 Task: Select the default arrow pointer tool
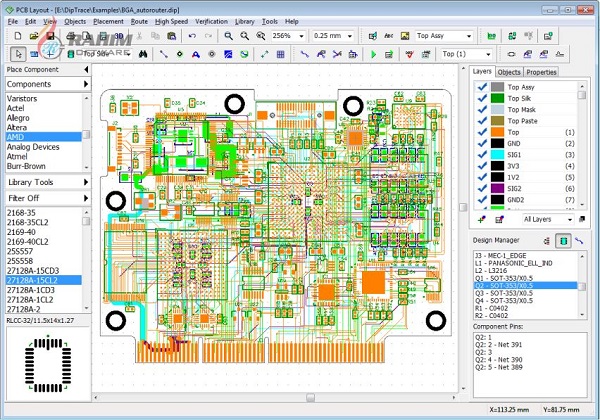pos(17,54)
